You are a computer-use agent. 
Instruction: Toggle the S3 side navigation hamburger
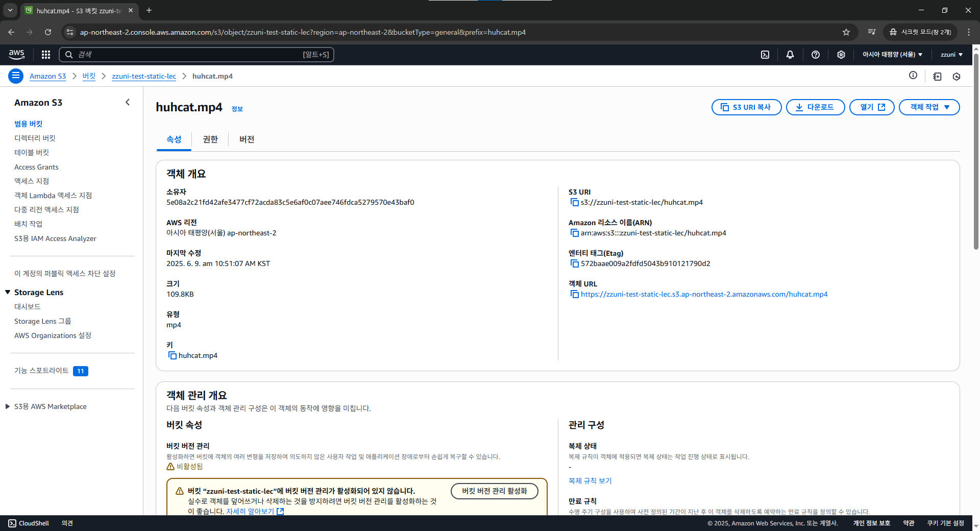coord(16,76)
